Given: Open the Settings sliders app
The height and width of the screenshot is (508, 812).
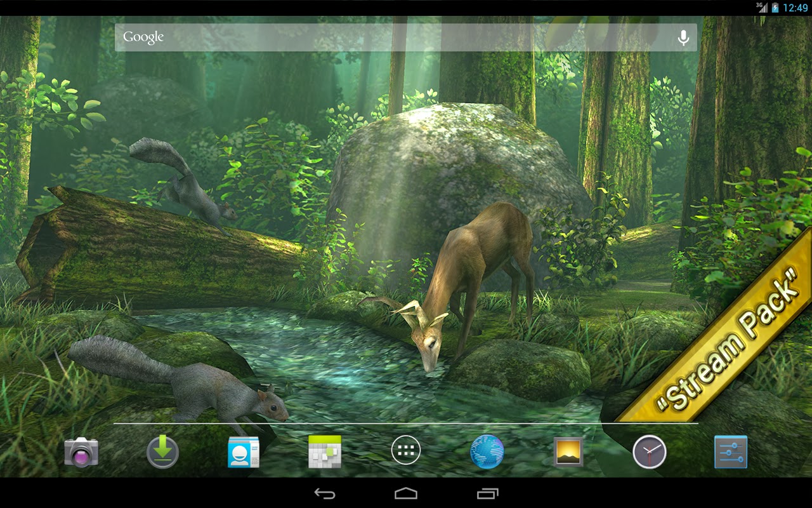Looking at the screenshot, I should pos(731,452).
